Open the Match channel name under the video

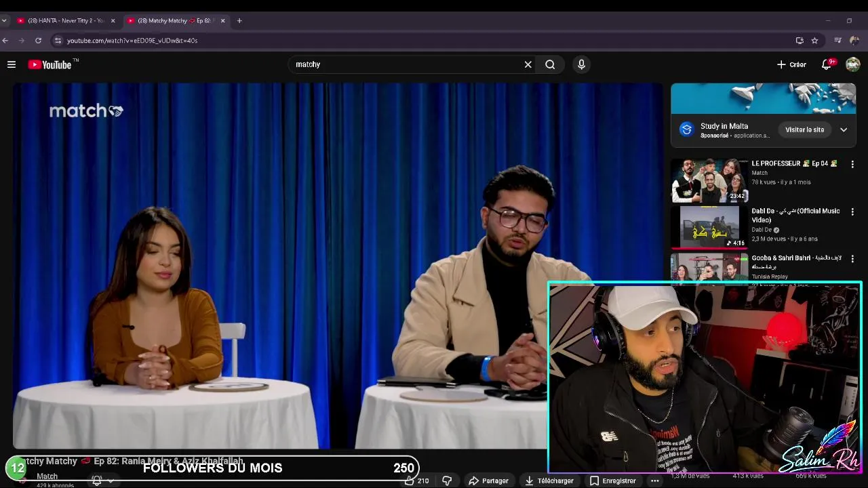pyautogui.click(x=47, y=476)
